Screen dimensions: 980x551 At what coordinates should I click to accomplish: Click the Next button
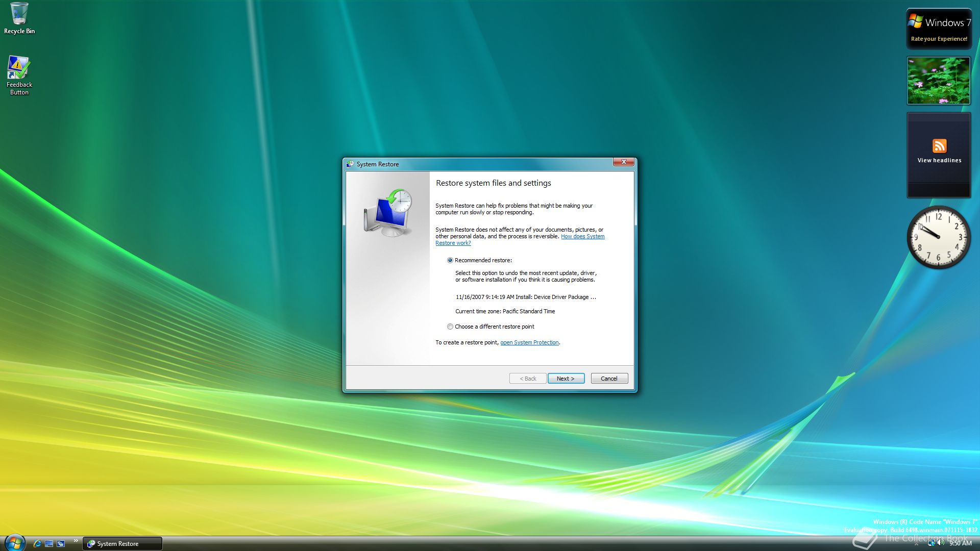pyautogui.click(x=566, y=379)
